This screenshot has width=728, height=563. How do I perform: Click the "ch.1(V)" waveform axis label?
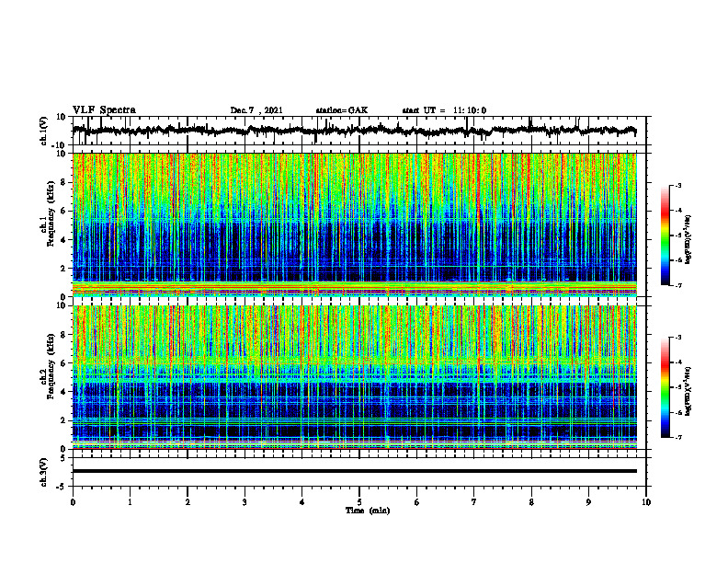click(43, 130)
